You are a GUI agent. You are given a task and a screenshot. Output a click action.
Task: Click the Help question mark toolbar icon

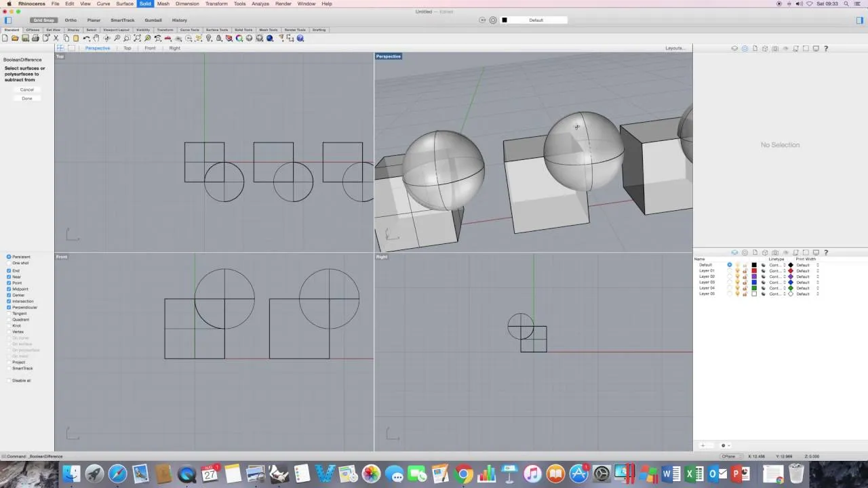pos(300,38)
